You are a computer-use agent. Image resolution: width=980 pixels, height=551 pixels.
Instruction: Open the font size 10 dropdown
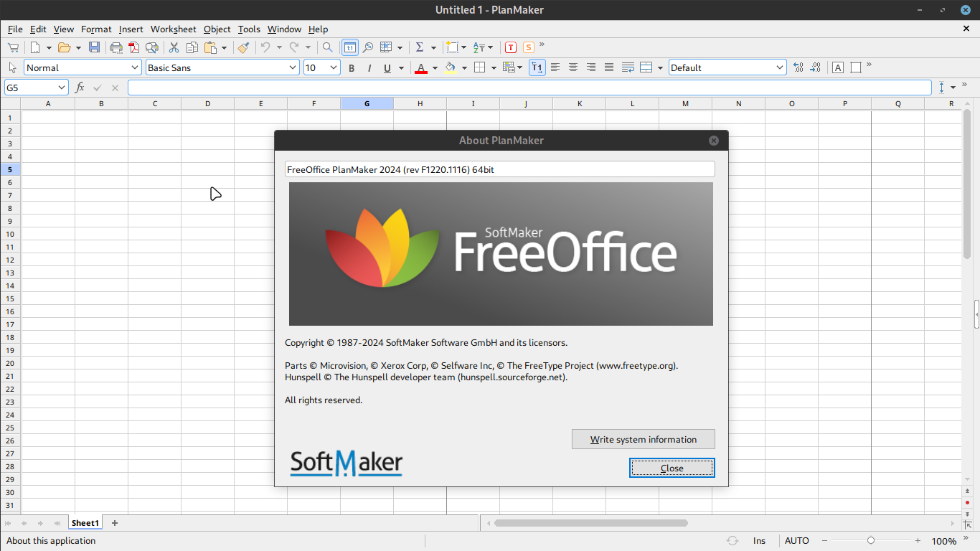pyautogui.click(x=334, y=67)
